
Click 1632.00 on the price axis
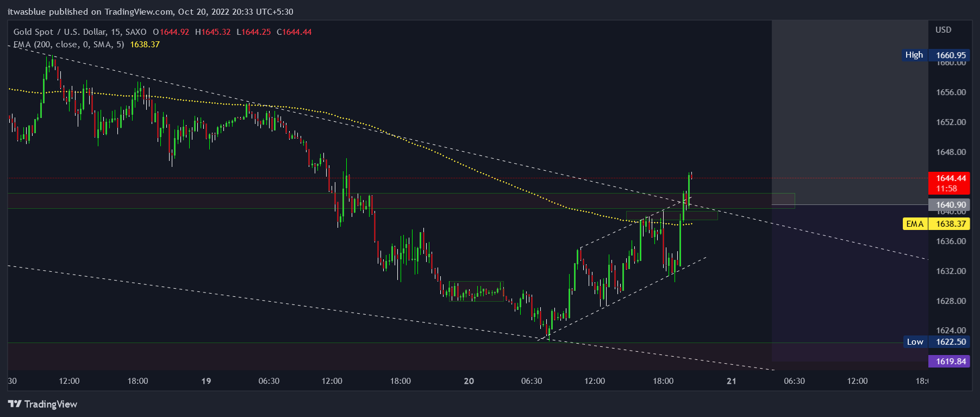pyautogui.click(x=951, y=271)
